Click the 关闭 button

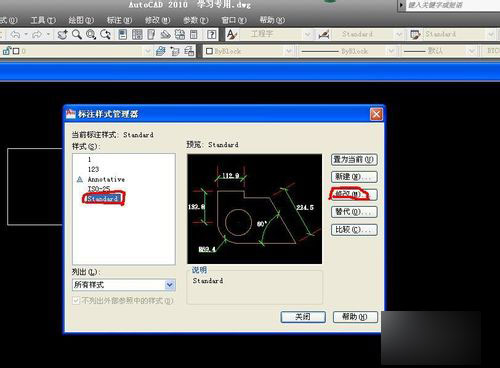(303, 317)
